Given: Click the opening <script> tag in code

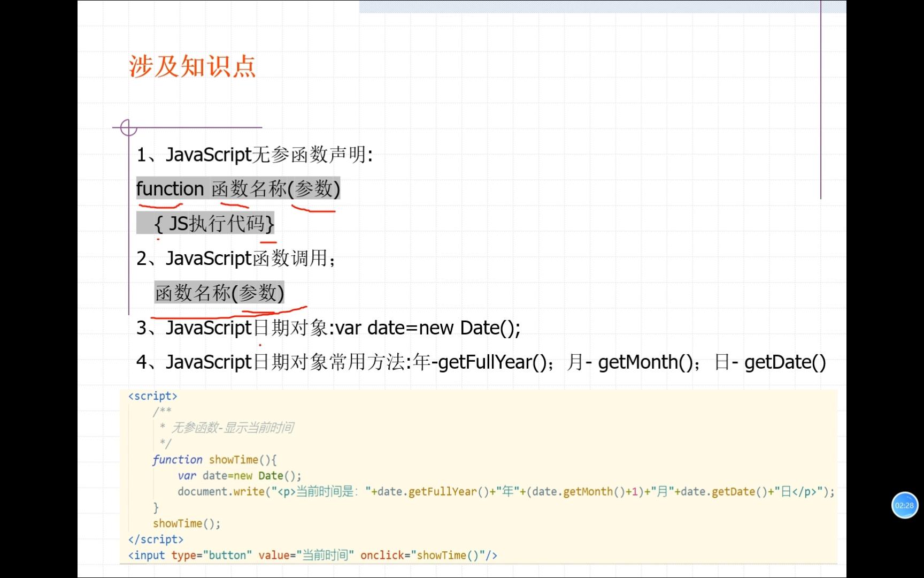Looking at the screenshot, I should [153, 396].
